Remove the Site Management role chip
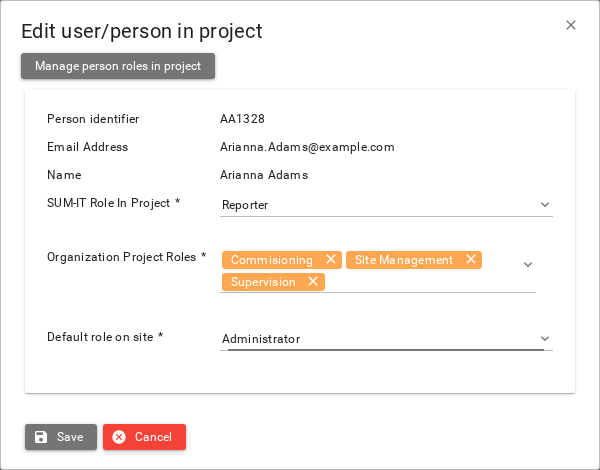Image resolution: width=600 pixels, height=470 pixels. (x=471, y=259)
